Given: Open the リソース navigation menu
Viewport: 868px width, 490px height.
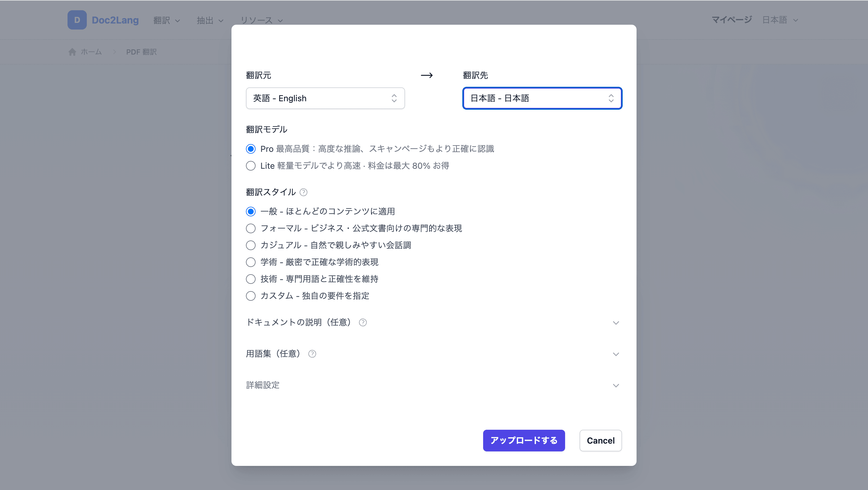Looking at the screenshot, I should (x=262, y=20).
